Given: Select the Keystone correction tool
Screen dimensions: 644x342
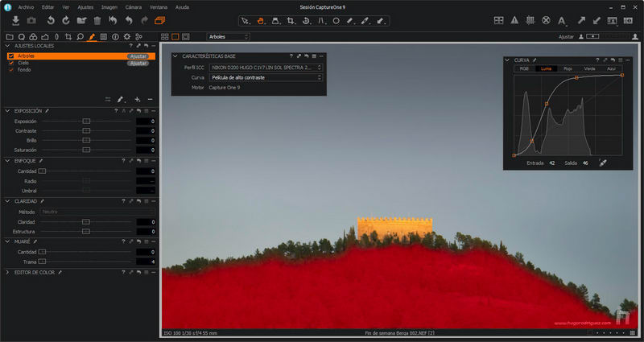Looking at the screenshot, I should point(321,21).
